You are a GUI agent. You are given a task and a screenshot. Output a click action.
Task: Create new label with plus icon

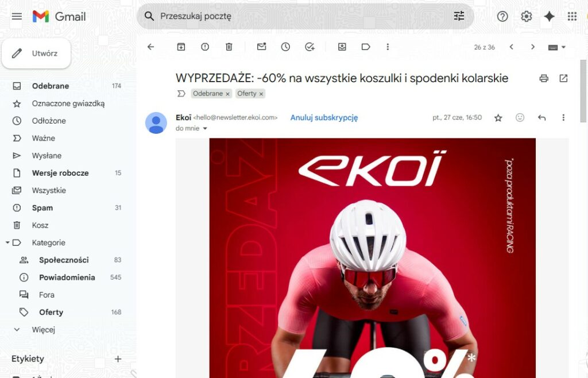[118, 359]
